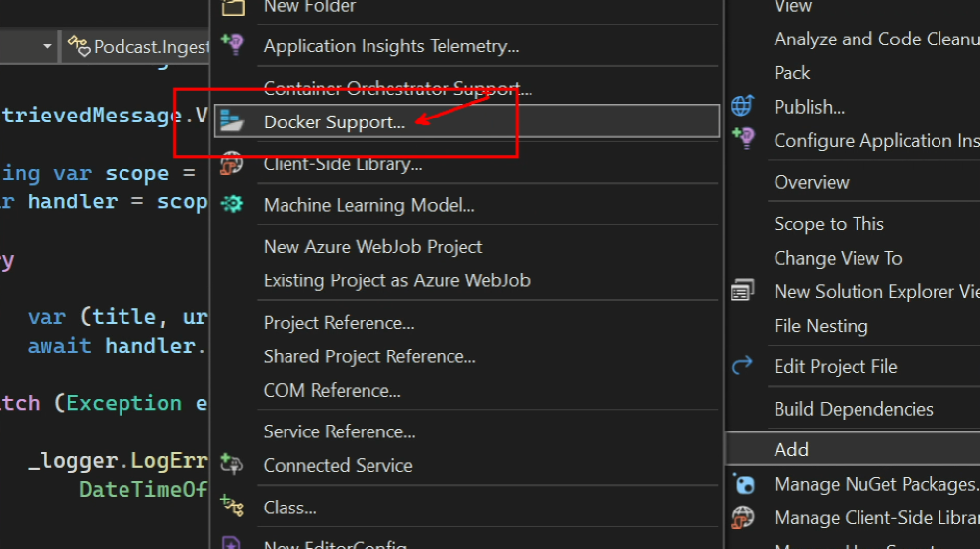Viewport: 980px width, 549px height.
Task: Click the Manage NuGet Packages icon
Action: click(742, 484)
